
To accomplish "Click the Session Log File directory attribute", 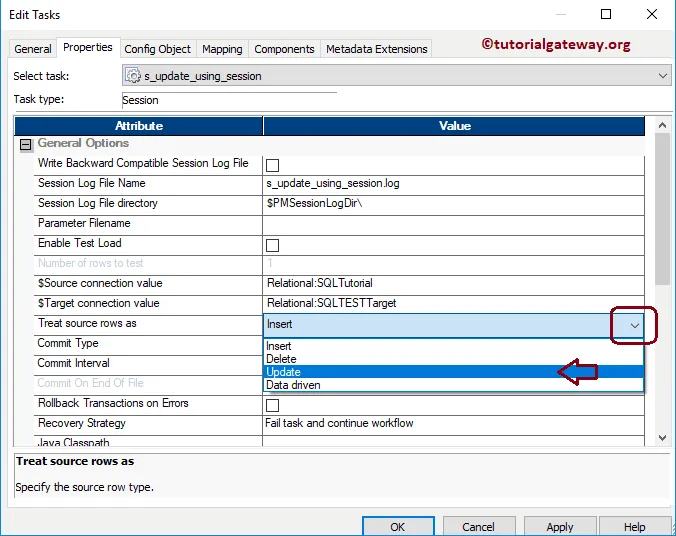I will [x=148, y=203].
